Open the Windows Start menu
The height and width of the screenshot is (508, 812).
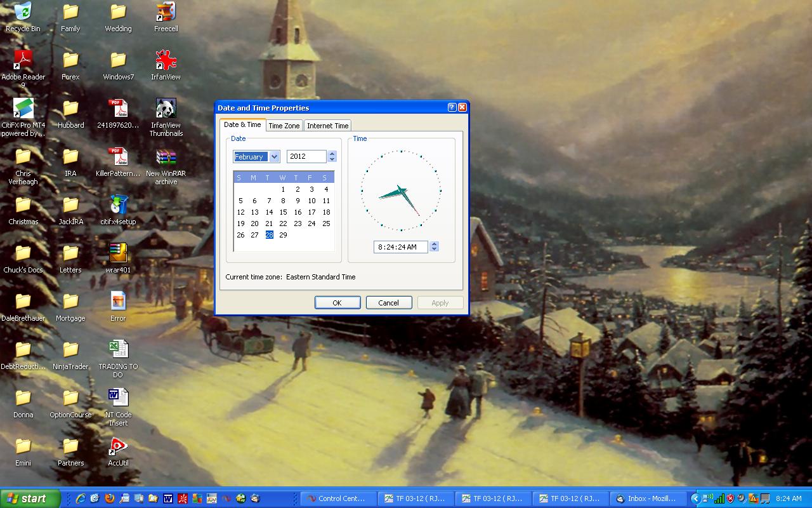click(30, 498)
